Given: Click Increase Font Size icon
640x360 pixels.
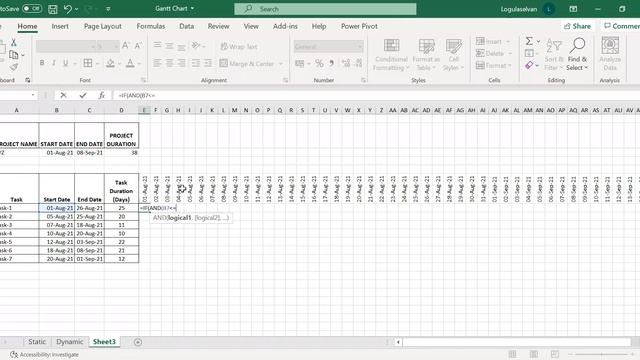Looking at the screenshot, I should 126,46.
